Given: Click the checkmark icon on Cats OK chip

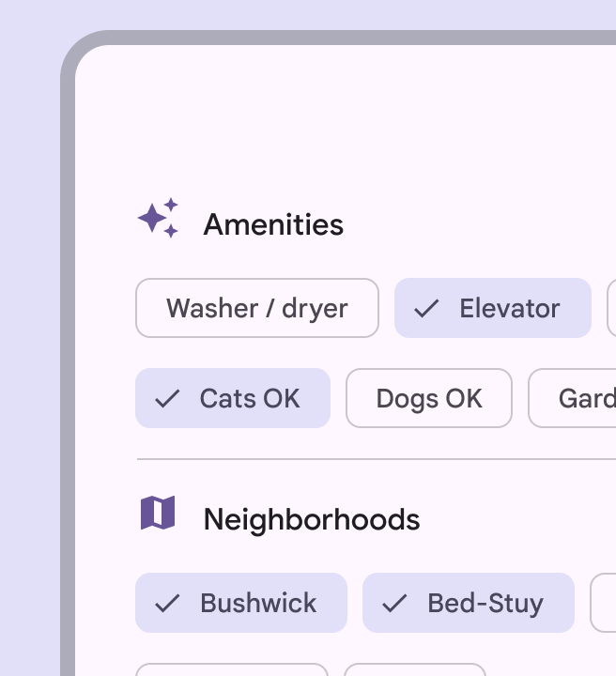Looking at the screenshot, I should pos(167,398).
